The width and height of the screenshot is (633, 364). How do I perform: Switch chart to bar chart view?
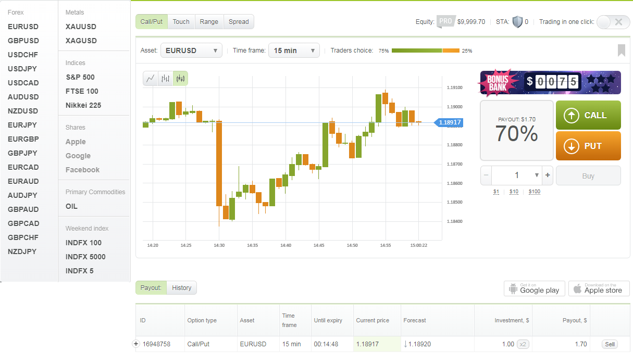[x=166, y=79]
